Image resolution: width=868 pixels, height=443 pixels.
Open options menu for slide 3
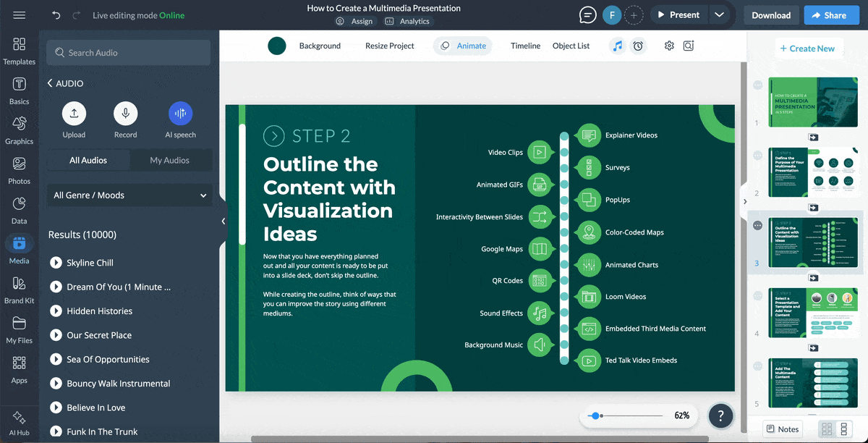pyautogui.click(x=757, y=226)
